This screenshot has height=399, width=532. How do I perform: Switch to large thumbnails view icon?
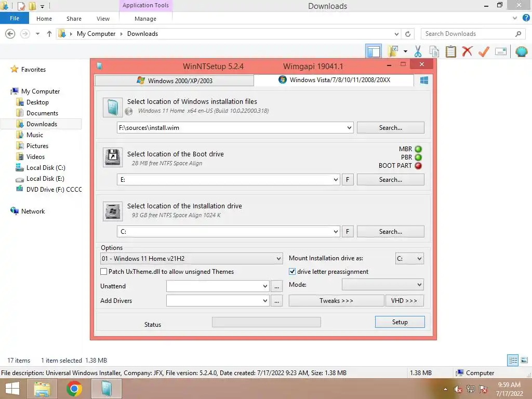click(x=524, y=360)
